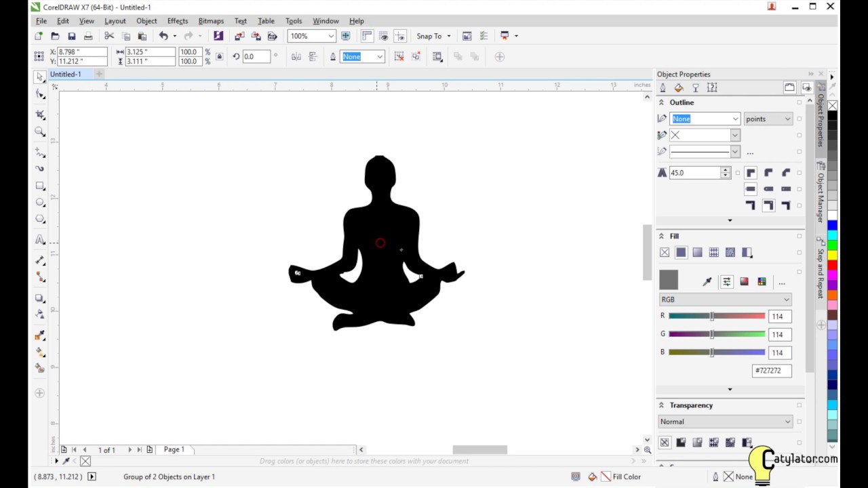Screen dimensions: 868x488
Task: Click the Import icon
Action: [239, 36]
